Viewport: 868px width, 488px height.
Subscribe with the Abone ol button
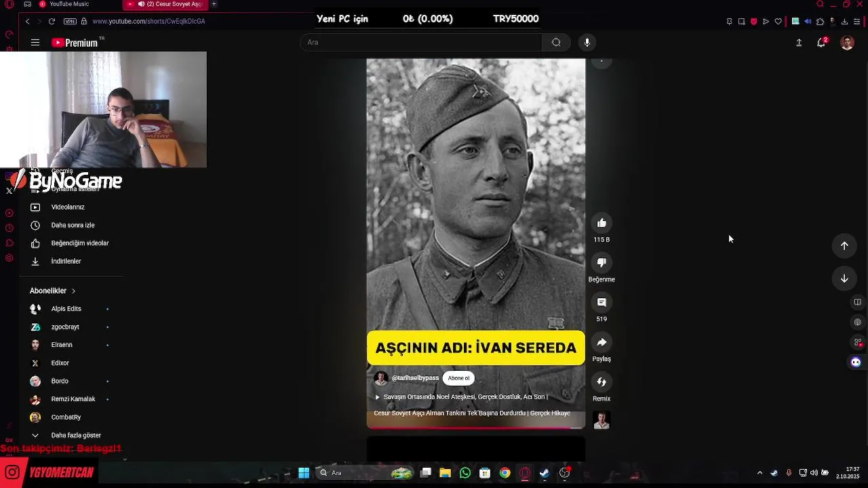pyautogui.click(x=458, y=378)
